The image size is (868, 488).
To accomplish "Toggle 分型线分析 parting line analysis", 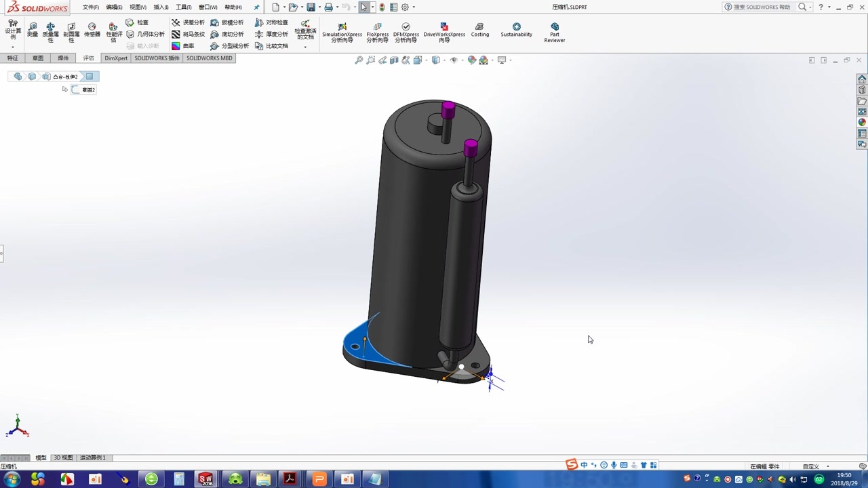I will (229, 46).
